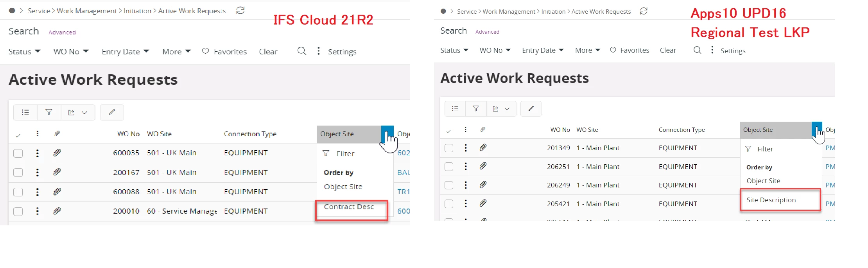Click Clear button in Apps10 search bar
The width and height of the screenshot is (868, 268).
[668, 50]
